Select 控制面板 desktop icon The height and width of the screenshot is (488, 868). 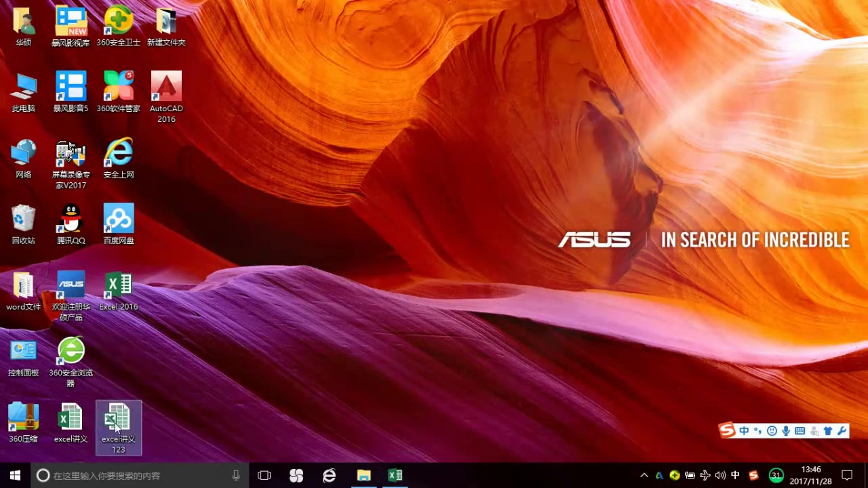(x=24, y=357)
